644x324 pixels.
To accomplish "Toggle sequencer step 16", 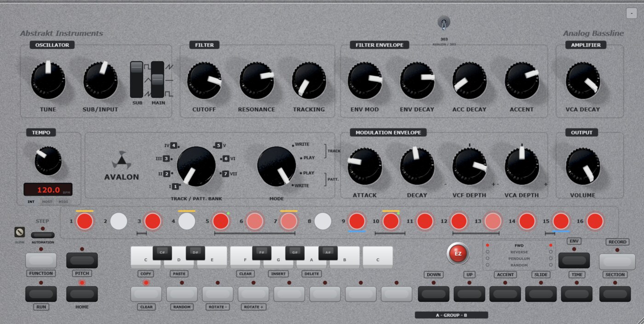I will pyautogui.click(x=595, y=221).
